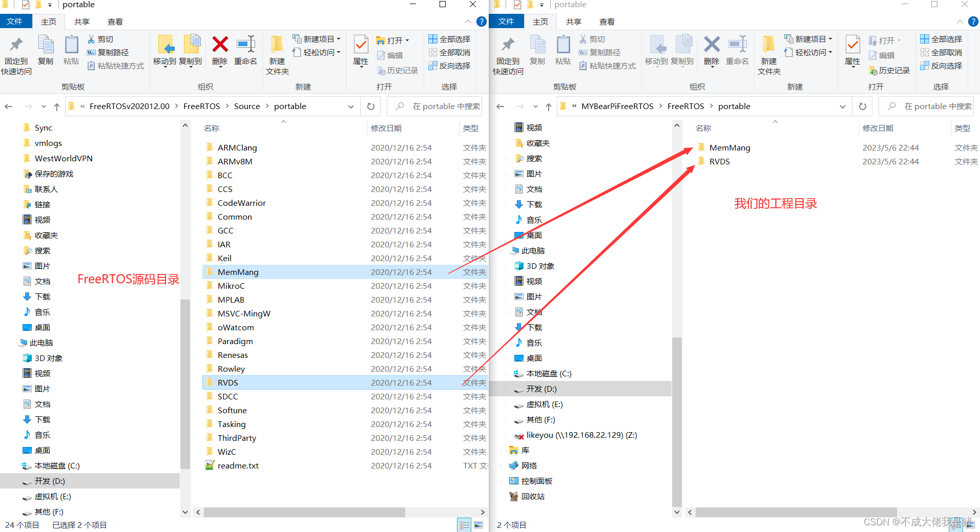Screen dimensions: 980x532
Task: Click FreeRTOS breadcrumb in left window address bar
Action: pyautogui.click(x=202, y=107)
